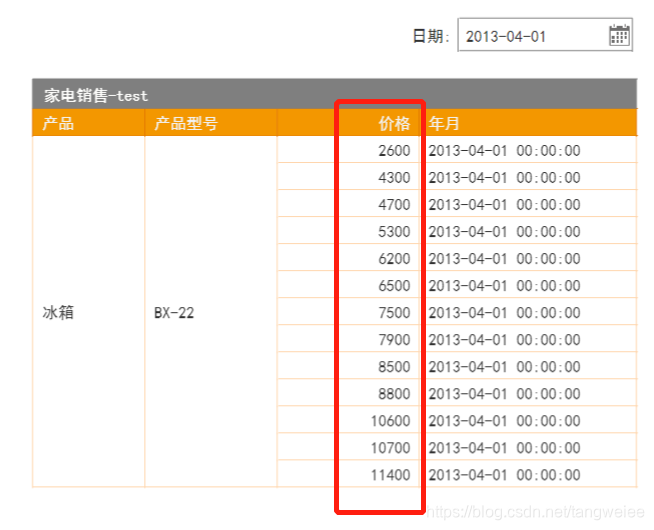Click the date cell in the 6200 row
Screen dimensions: 654x530
528,259
